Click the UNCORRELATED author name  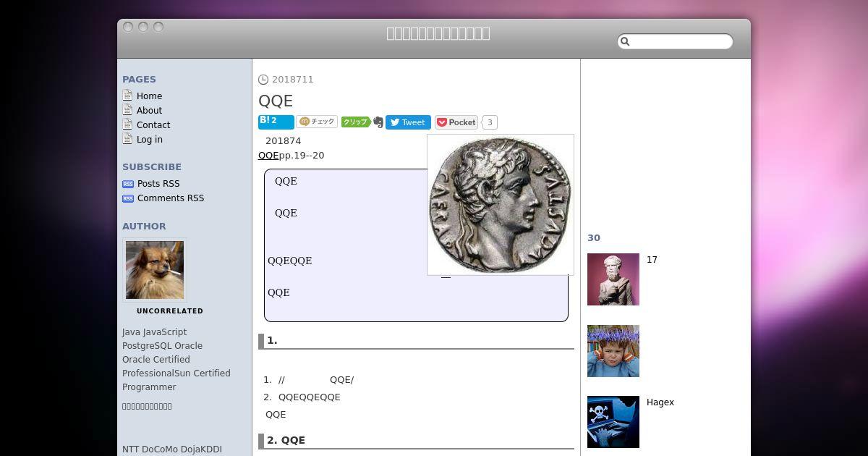point(170,311)
